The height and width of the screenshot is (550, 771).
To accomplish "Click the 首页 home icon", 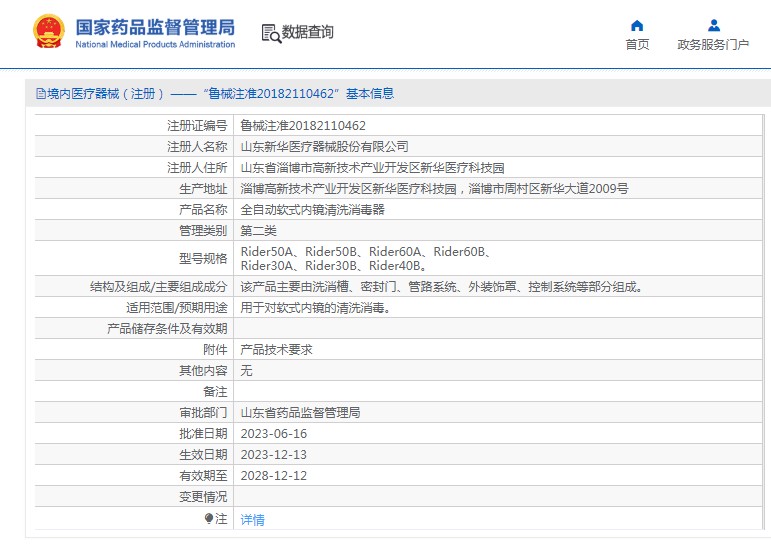I will [x=637, y=26].
